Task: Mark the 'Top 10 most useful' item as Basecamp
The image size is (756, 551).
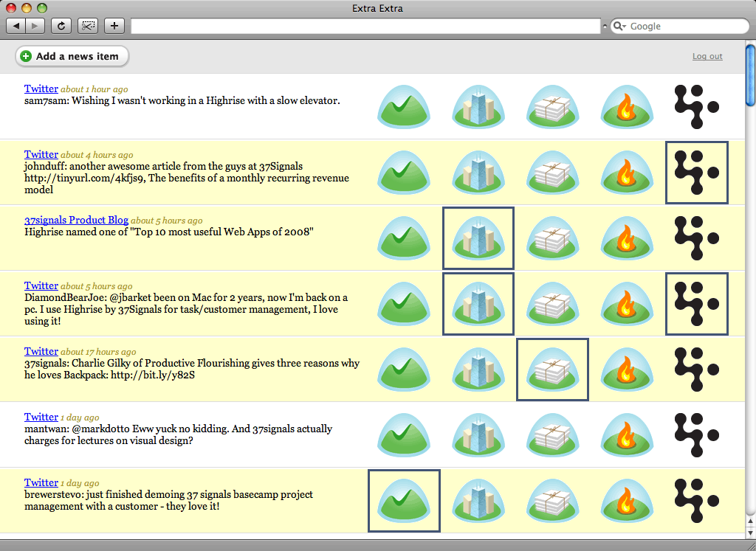Action: point(404,238)
